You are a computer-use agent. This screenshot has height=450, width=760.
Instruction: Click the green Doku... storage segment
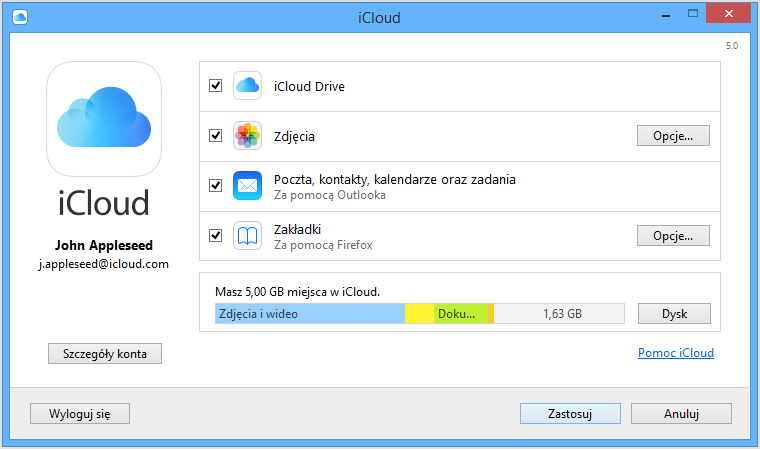tap(461, 314)
